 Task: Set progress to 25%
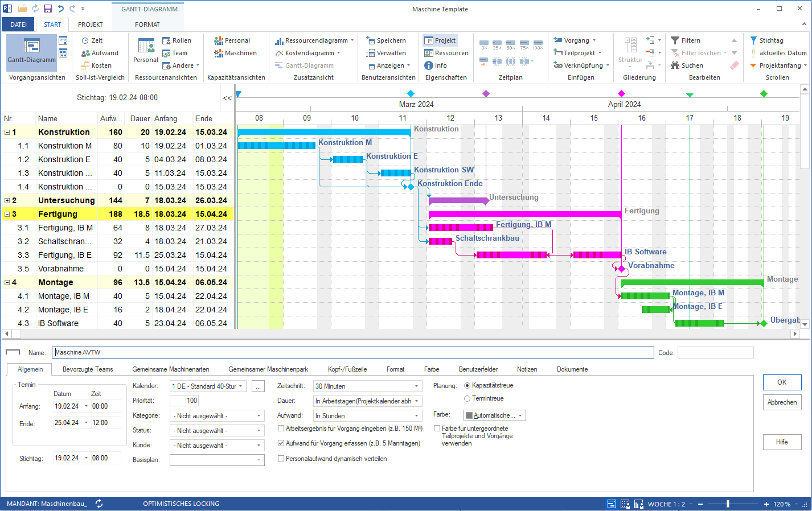coord(497,44)
